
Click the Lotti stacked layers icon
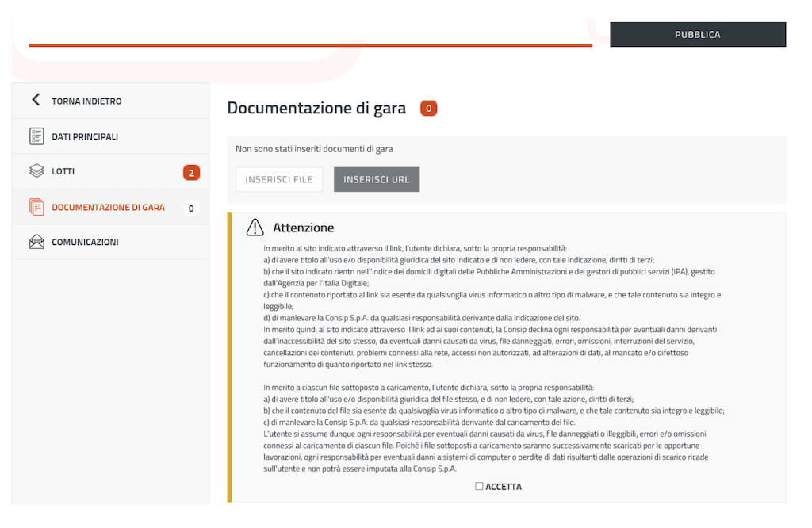tap(36, 171)
